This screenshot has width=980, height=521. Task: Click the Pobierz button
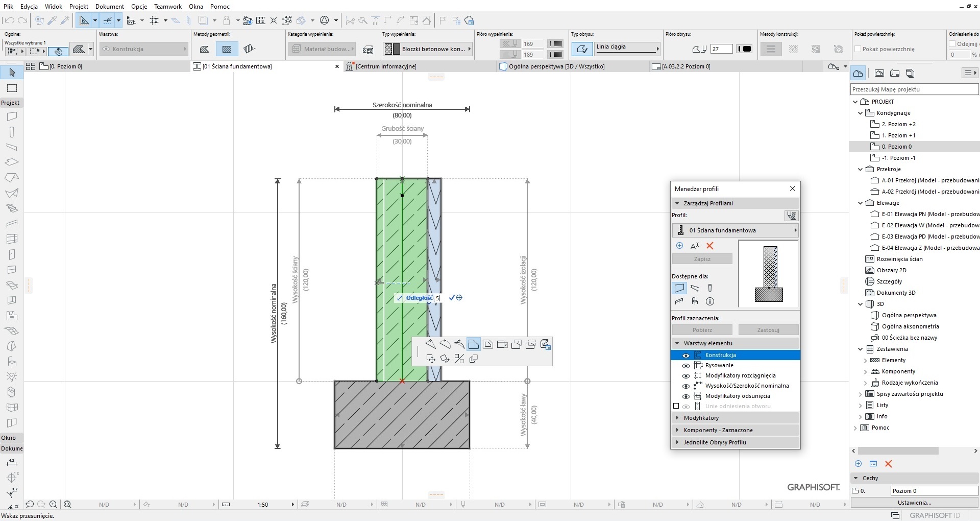tap(702, 330)
